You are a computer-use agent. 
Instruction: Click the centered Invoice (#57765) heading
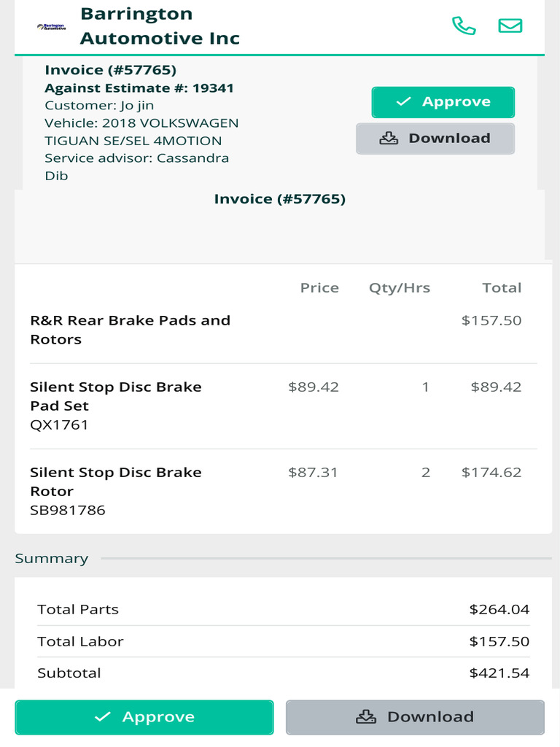(x=280, y=198)
